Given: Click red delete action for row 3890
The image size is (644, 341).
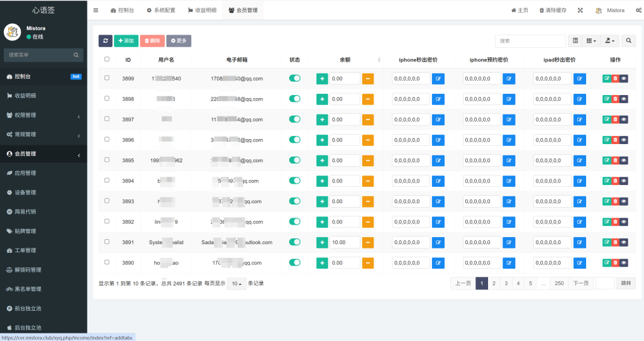Looking at the screenshot, I should (x=615, y=263).
